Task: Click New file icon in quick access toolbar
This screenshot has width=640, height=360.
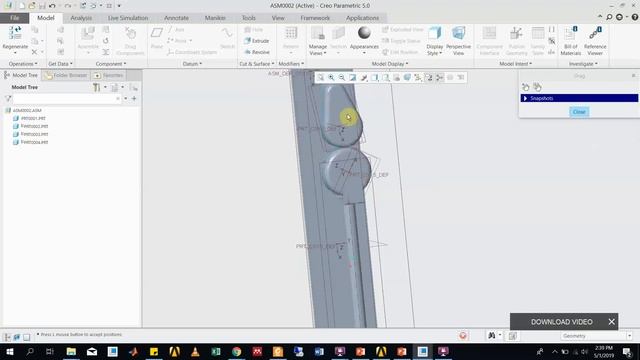Action: click(x=22, y=6)
